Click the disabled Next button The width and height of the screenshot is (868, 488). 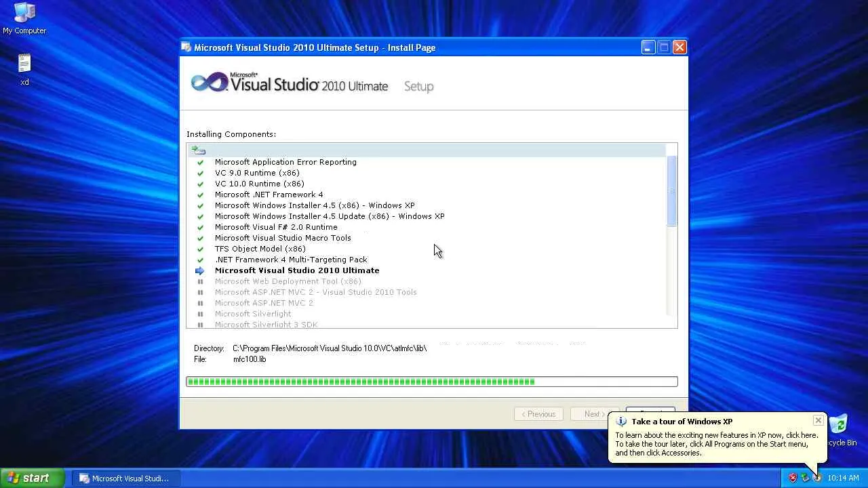point(595,414)
